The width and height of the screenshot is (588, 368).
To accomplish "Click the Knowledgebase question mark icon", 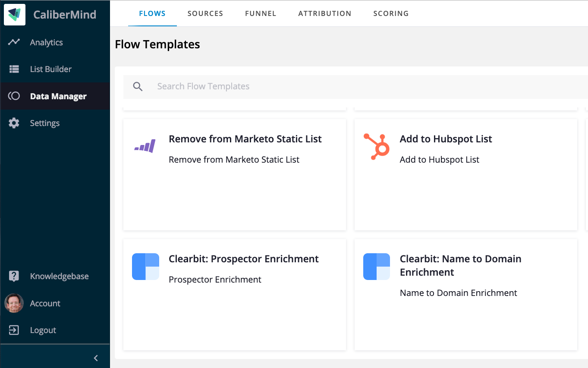I will (x=14, y=277).
